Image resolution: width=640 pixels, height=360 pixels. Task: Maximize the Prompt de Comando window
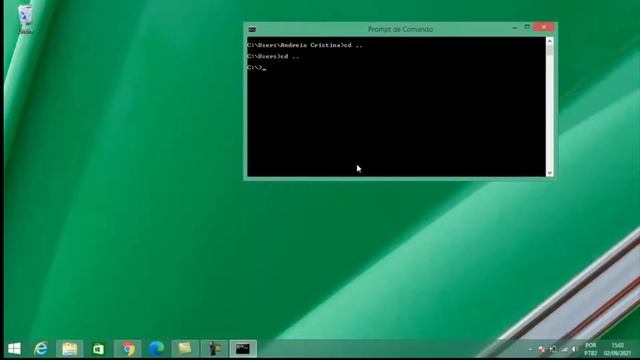coord(527,27)
